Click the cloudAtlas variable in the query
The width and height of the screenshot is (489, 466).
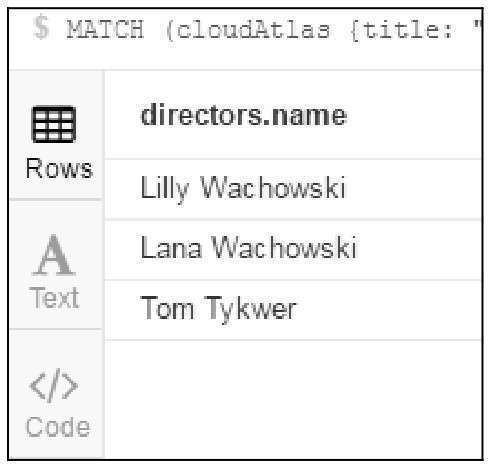pyautogui.click(x=253, y=29)
